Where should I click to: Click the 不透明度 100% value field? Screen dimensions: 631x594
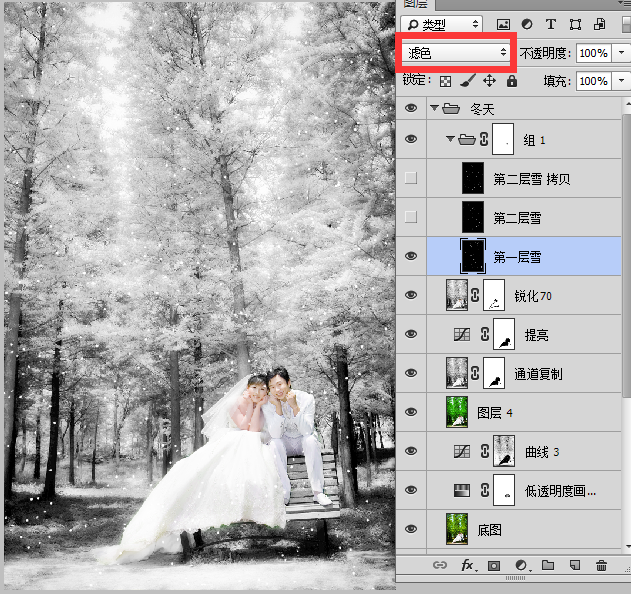click(x=594, y=53)
